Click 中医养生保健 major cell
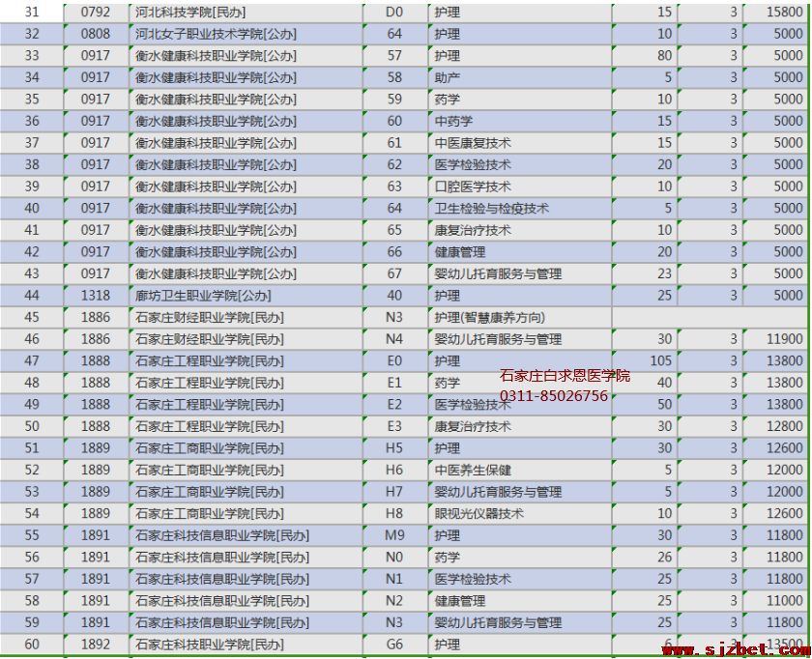812x659 pixels. 520,470
